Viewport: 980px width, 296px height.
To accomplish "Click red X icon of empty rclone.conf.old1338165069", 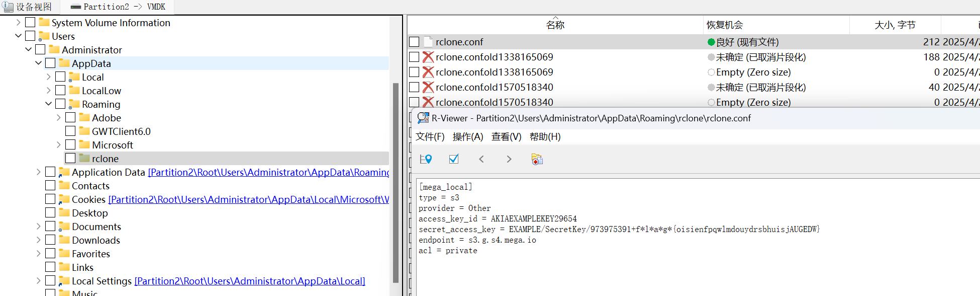I will click(x=428, y=72).
